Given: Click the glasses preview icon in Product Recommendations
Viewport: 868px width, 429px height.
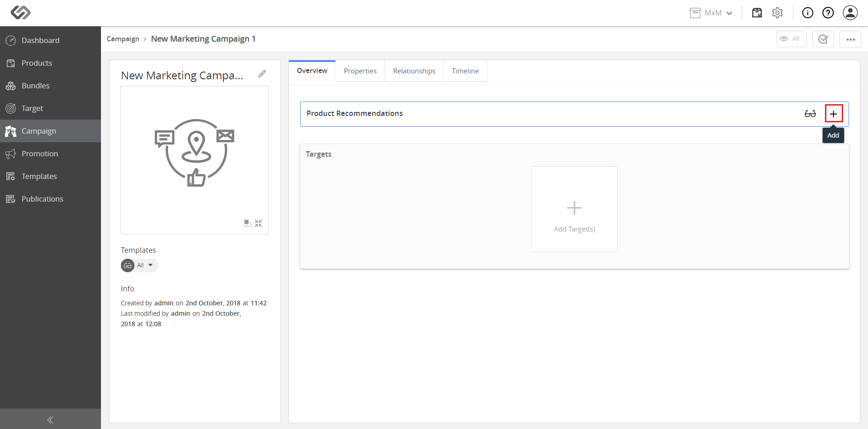Looking at the screenshot, I should click(x=810, y=114).
